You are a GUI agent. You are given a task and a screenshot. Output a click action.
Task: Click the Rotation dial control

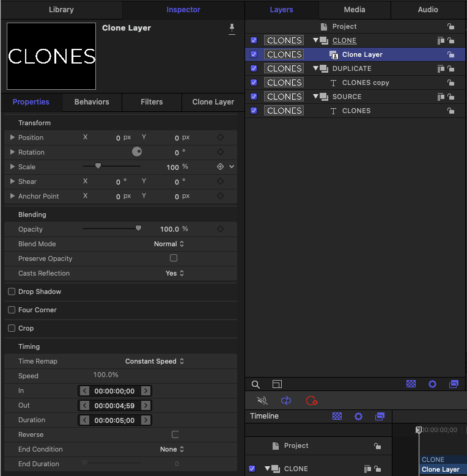click(x=137, y=152)
